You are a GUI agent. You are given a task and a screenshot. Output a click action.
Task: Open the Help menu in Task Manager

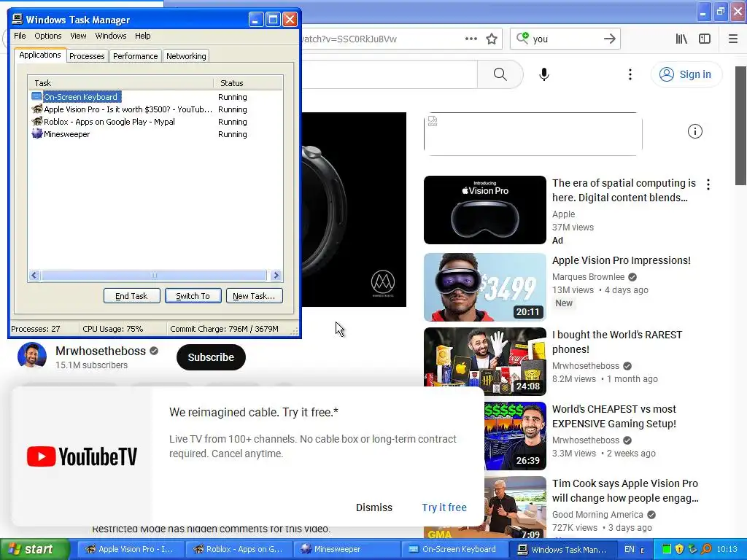pyautogui.click(x=142, y=36)
